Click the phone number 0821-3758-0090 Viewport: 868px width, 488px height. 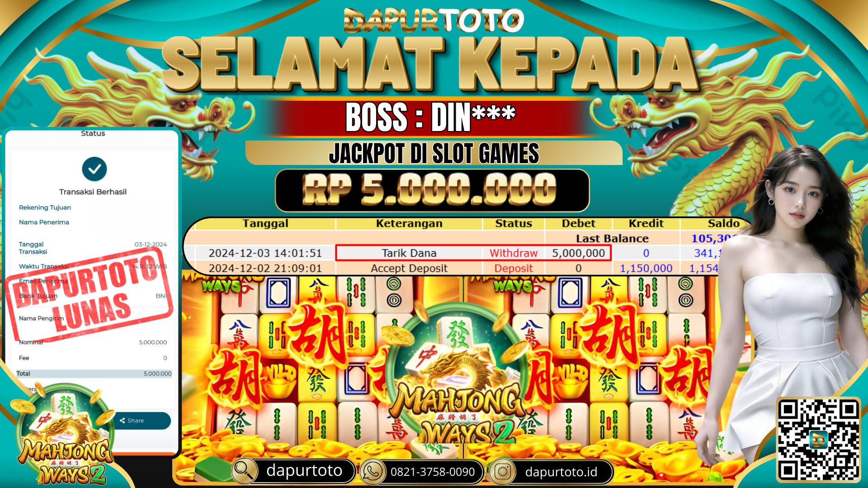pos(432,472)
